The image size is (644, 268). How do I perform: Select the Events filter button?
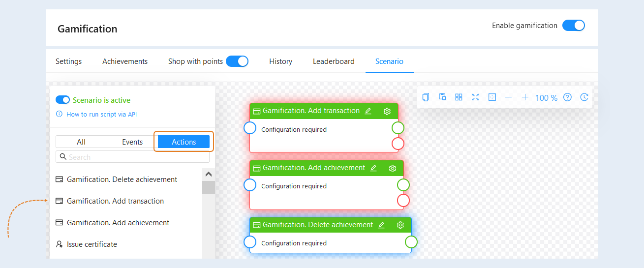tap(132, 142)
